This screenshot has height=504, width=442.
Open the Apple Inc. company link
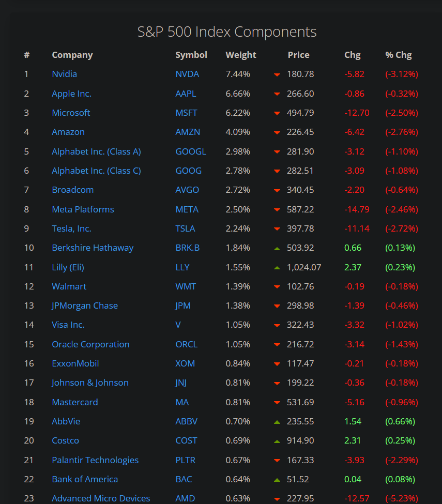click(x=72, y=94)
